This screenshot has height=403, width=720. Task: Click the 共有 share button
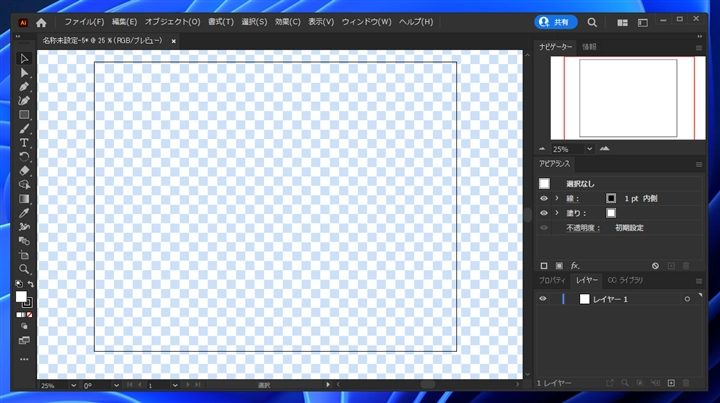click(556, 22)
